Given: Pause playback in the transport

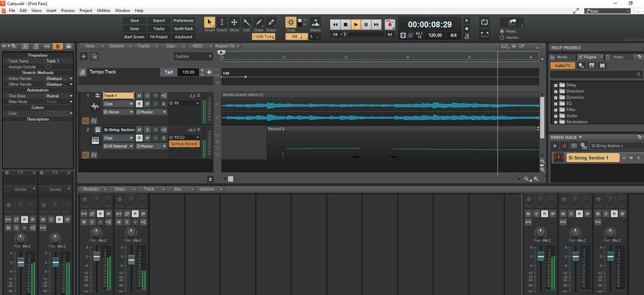Looking at the screenshot, I should point(366,24).
